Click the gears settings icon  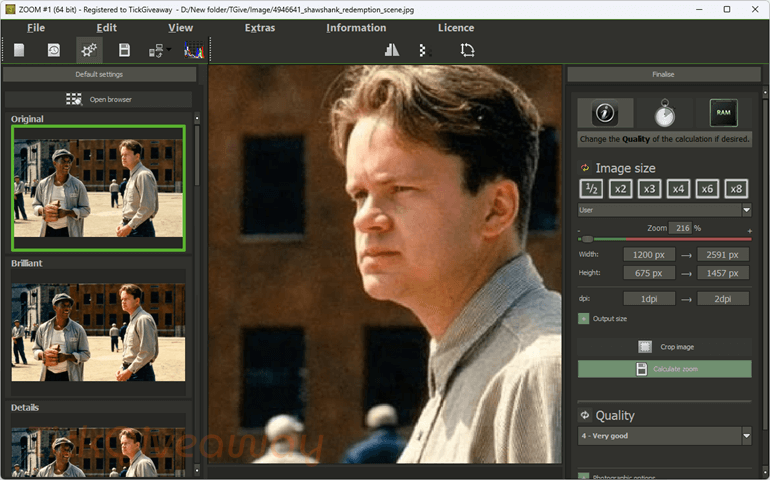click(89, 50)
